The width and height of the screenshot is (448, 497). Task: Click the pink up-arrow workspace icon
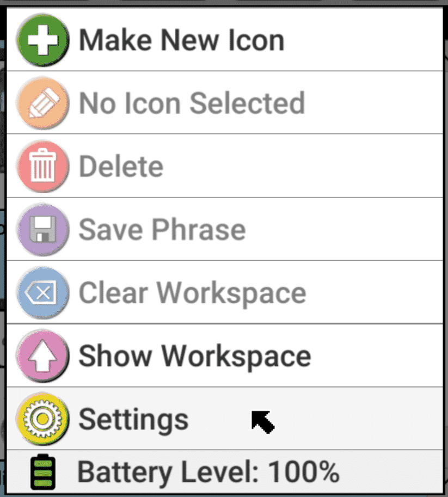(43, 356)
